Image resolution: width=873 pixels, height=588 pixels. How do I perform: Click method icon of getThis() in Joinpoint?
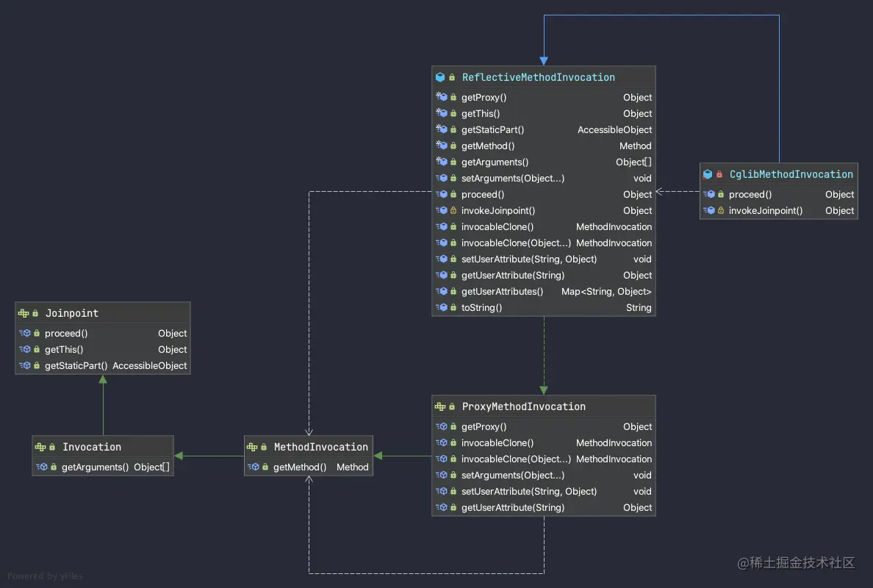[x=24, y=349]
